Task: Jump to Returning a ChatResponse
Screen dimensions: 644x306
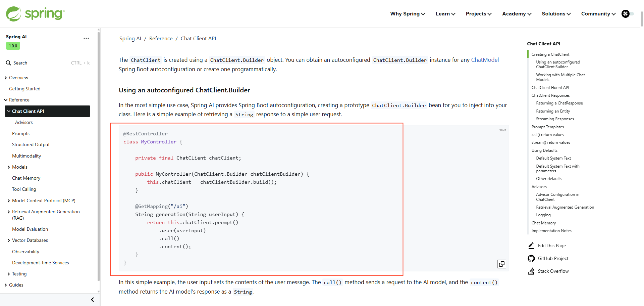Action: 559,103
